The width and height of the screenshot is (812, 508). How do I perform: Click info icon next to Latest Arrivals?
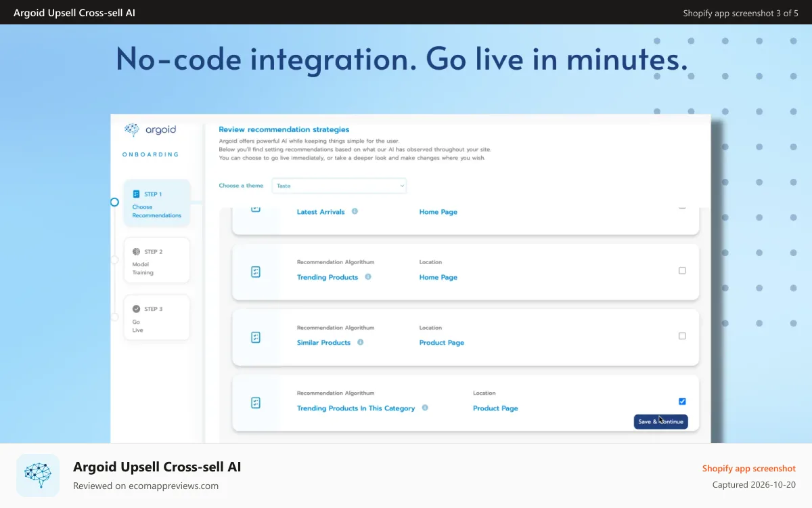click(355, 211)
